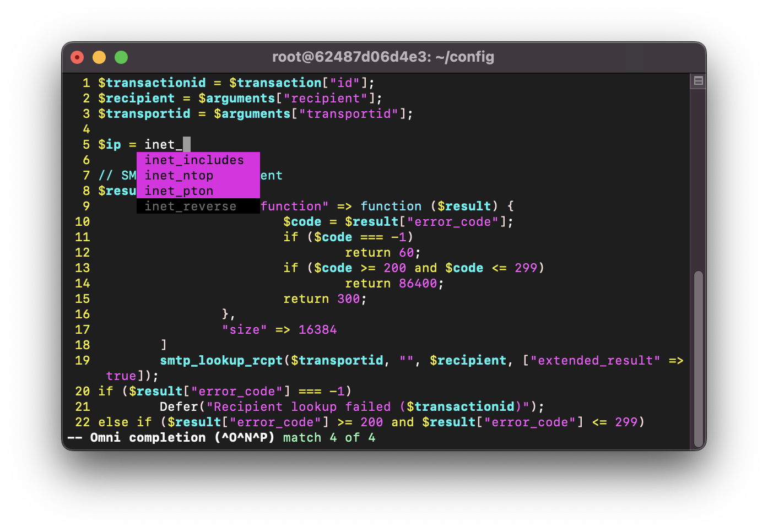Pick inet_pton in the omni completion list

198,191
